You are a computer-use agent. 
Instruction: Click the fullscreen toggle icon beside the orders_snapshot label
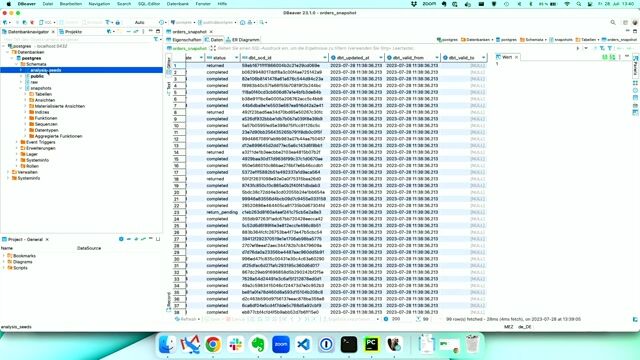point(213,48)
